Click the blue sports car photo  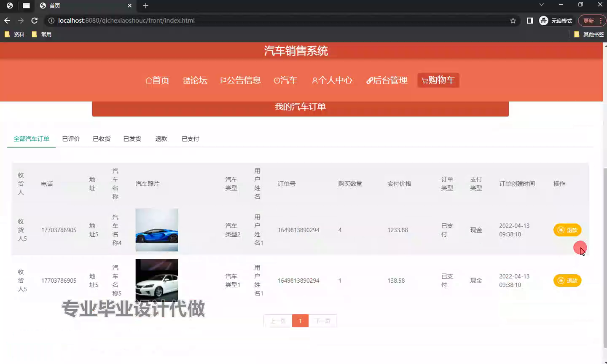point(157,230)
